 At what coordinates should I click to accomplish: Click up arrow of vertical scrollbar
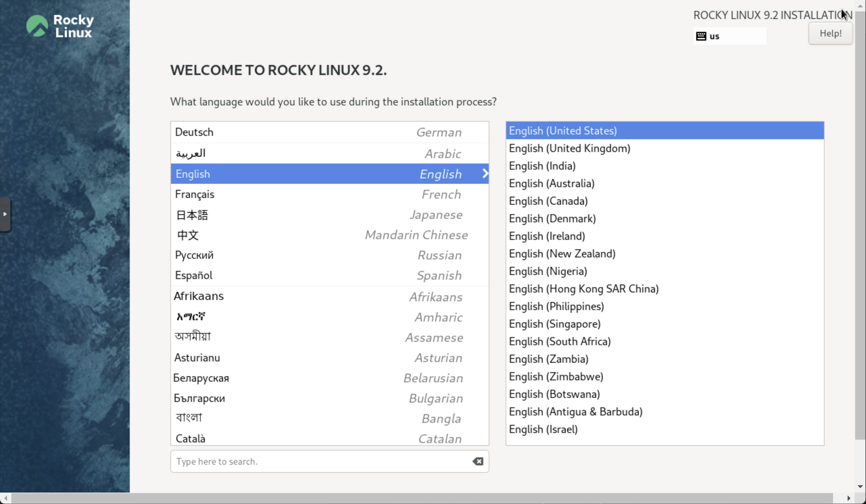pos(860,6)
